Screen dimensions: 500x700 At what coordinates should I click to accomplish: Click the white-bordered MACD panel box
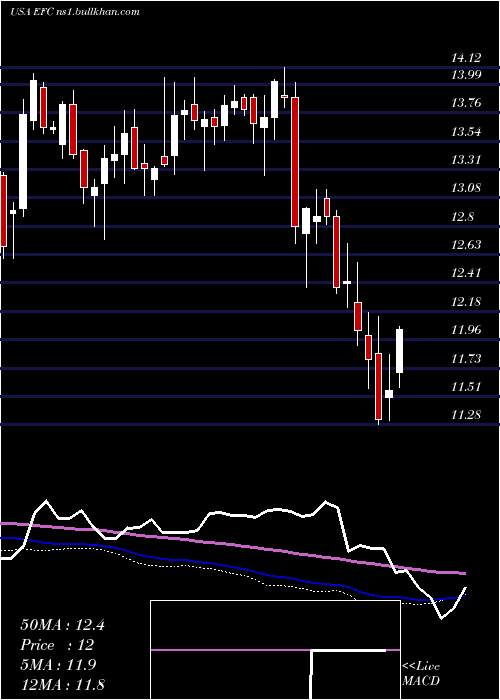point(275,650)
